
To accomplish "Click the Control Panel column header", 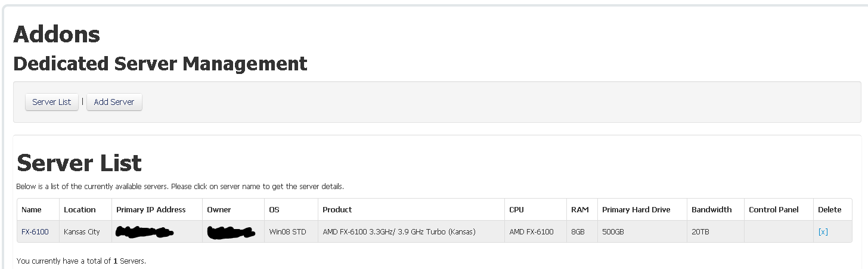I will pyautogui.click(x=773, y=209).
